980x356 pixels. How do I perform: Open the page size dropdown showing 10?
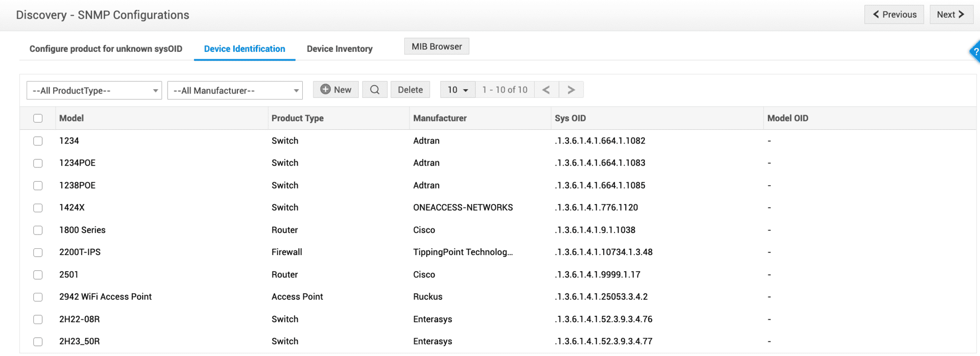[458, 90]
